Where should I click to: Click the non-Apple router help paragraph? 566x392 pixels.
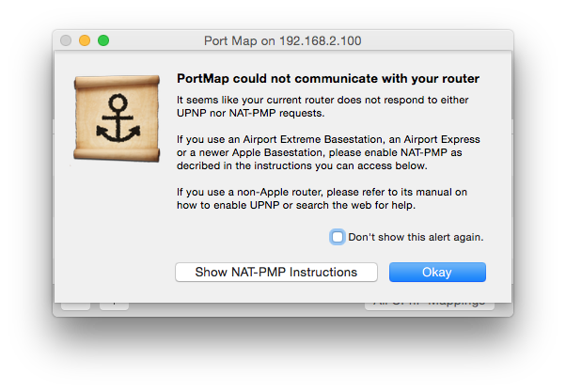point(322,198)
